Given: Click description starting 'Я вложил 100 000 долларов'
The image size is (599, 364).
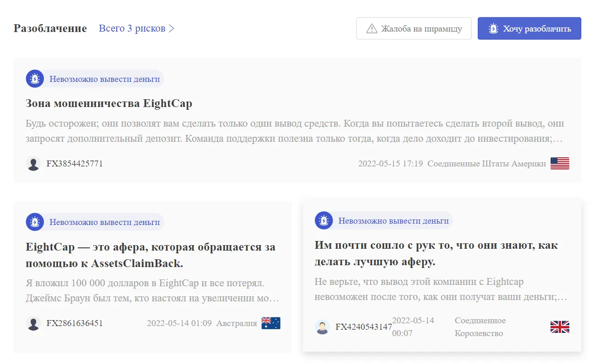Looking at the screenshot, I should point(152,291).
